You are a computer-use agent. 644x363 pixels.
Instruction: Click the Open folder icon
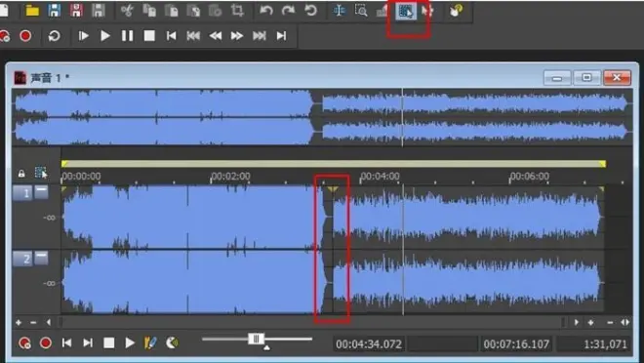point(32,11)
